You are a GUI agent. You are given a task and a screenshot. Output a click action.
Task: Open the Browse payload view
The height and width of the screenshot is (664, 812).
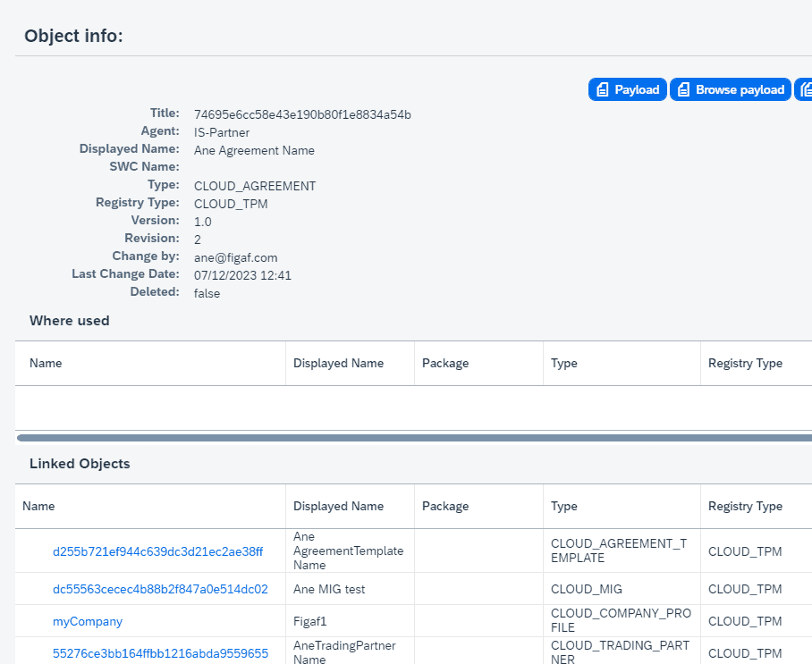(x=731, y=89)
